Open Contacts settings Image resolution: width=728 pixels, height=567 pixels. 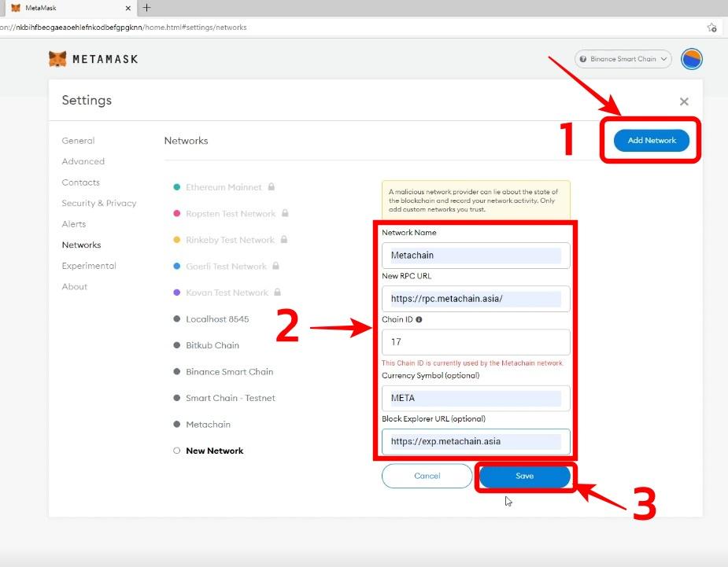(81, 182)
